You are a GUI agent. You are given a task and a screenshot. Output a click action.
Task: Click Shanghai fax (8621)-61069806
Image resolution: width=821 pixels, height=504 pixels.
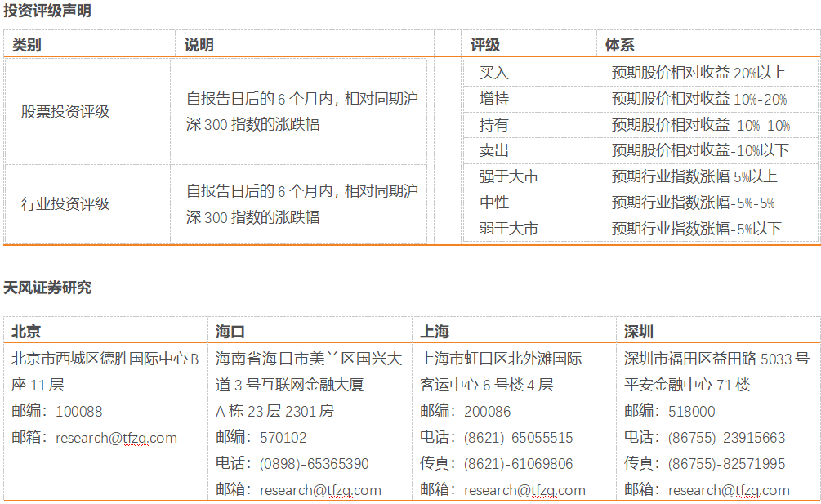pos(519,464)
